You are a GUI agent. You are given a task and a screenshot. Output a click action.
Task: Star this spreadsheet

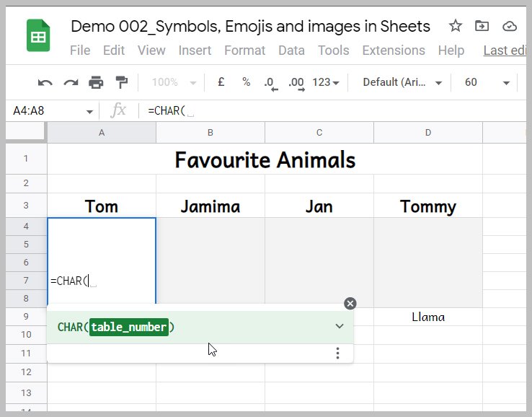456,26
